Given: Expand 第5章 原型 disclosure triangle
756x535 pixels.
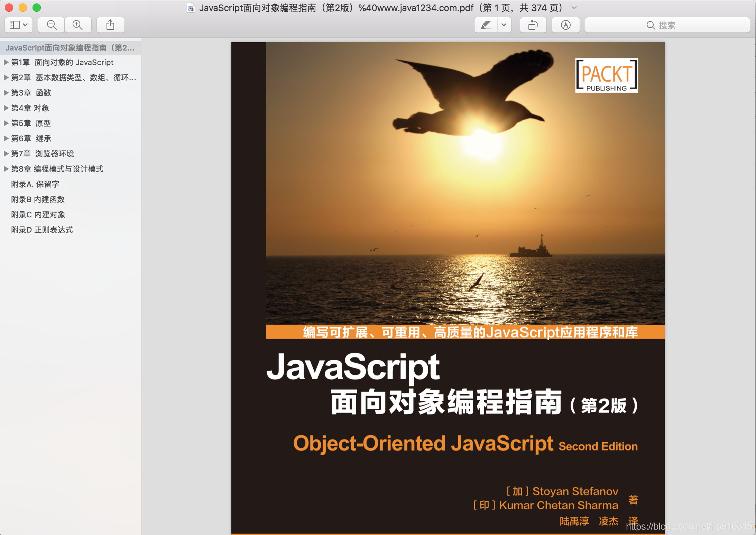Looking at the screenshot, I should (x=6, y=123).
